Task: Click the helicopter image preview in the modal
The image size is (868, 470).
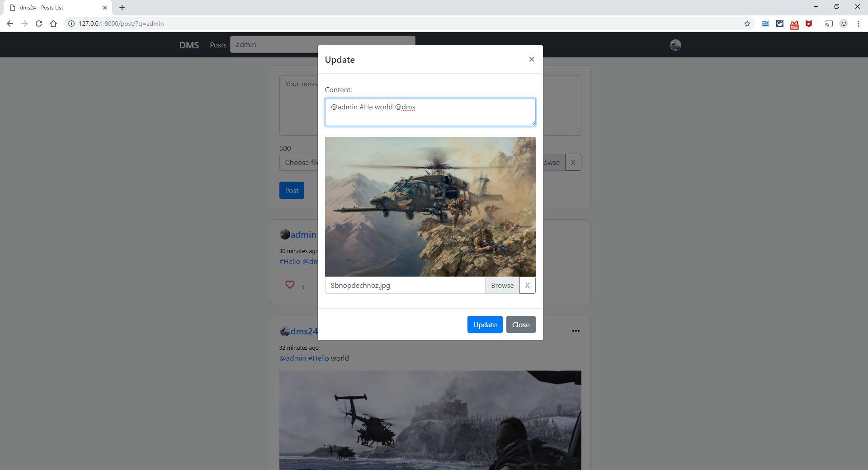Action: (430, 207)
